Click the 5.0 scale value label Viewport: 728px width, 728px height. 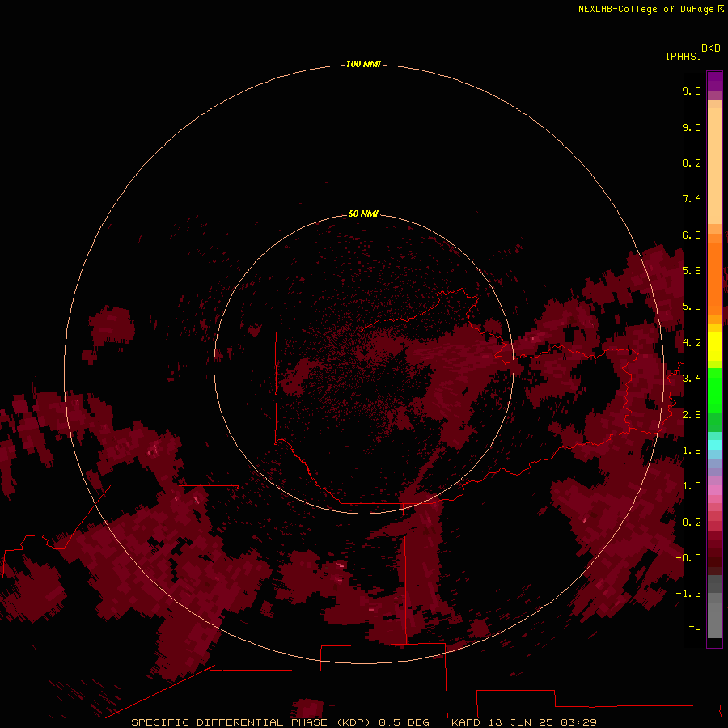(692, 307)
